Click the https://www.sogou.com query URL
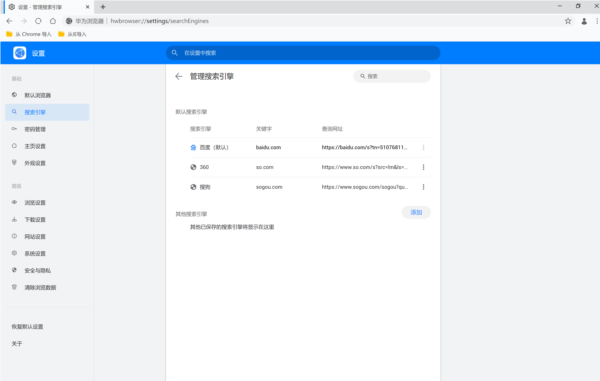 364,187
